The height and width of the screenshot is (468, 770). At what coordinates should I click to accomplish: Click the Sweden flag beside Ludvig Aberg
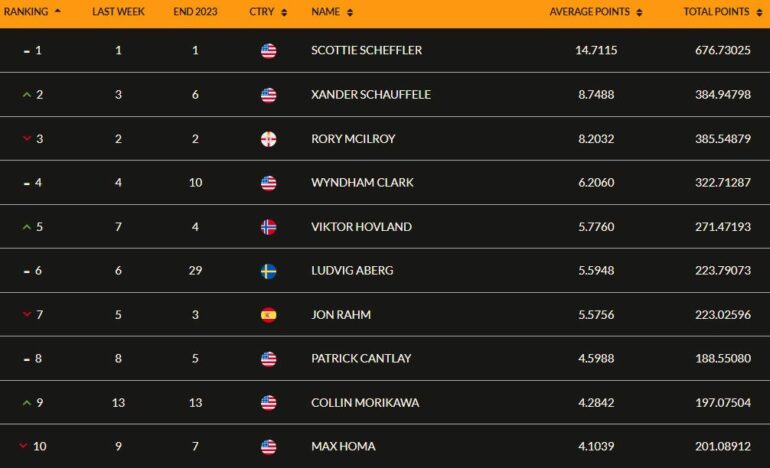269,271
